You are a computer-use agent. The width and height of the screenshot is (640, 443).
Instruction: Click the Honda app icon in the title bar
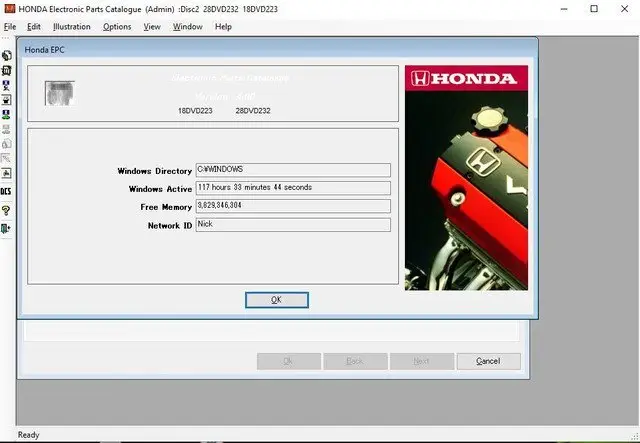coord(9,9)
